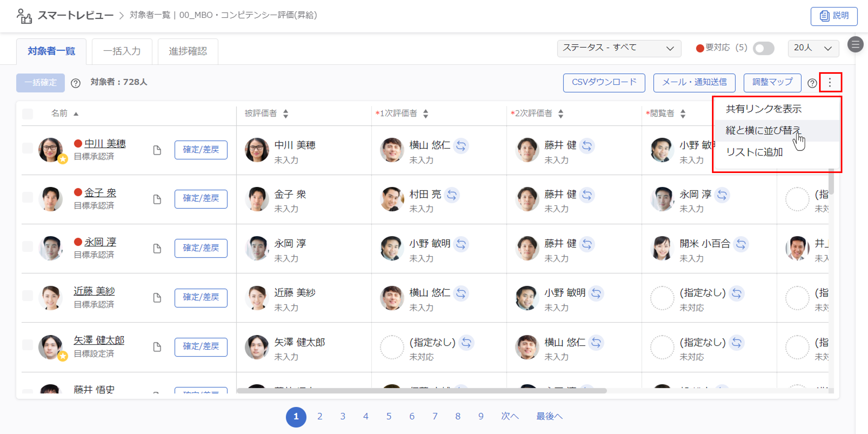Toggle the 要対応 (5) switch
This screenshot has width=868, height=434.
point(763,48)
